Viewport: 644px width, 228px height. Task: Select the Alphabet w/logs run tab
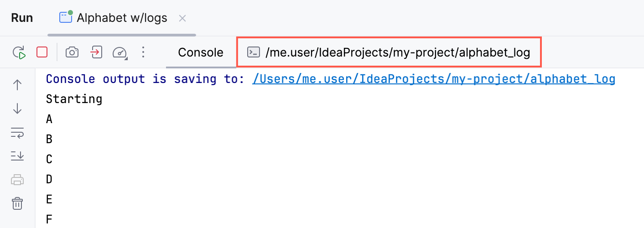coord(115,18)
